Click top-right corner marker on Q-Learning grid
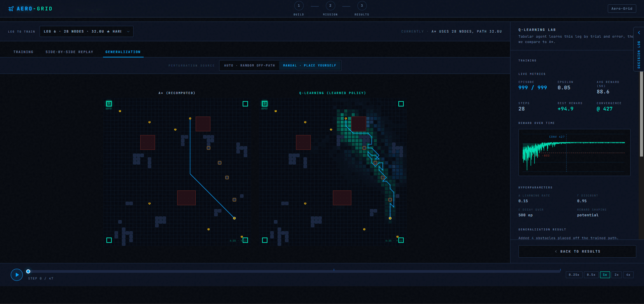 click(401, 104)
